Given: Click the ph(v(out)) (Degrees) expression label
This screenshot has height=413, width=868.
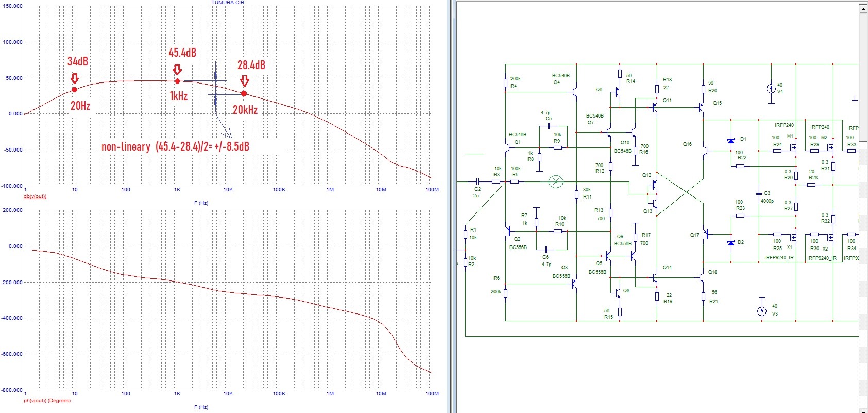Looking at the screenshot, I should [x=47, y=401].
